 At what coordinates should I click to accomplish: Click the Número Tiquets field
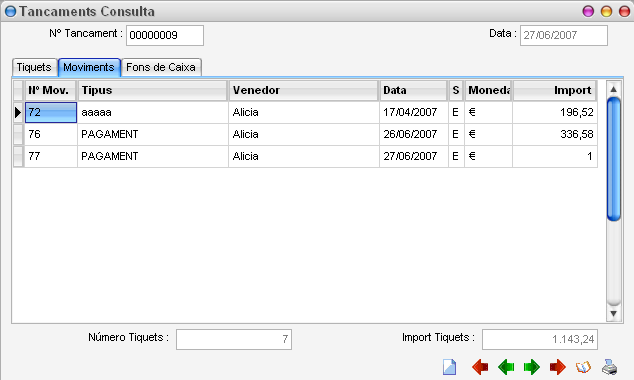point(234,339)
